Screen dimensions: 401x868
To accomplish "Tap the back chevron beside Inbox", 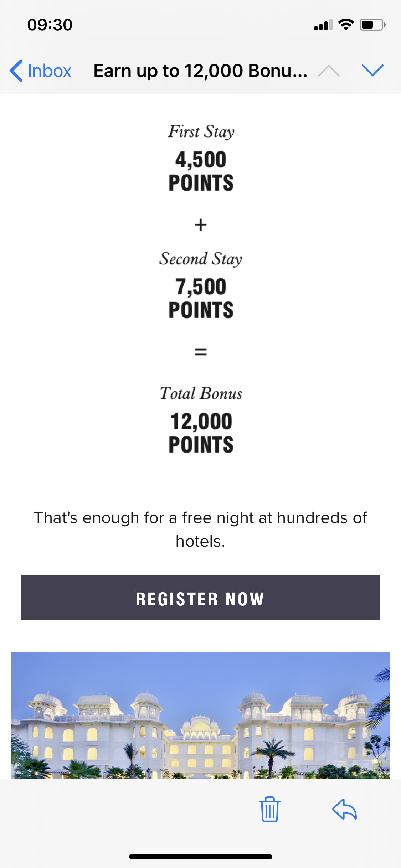I will click(x=16, y=71).
